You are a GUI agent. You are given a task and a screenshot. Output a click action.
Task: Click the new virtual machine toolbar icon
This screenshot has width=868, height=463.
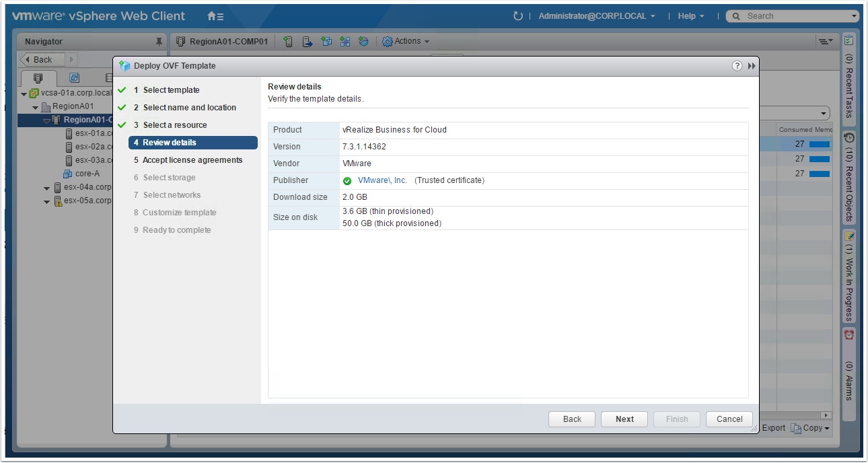pyautogui.click(x=326, y=42)
